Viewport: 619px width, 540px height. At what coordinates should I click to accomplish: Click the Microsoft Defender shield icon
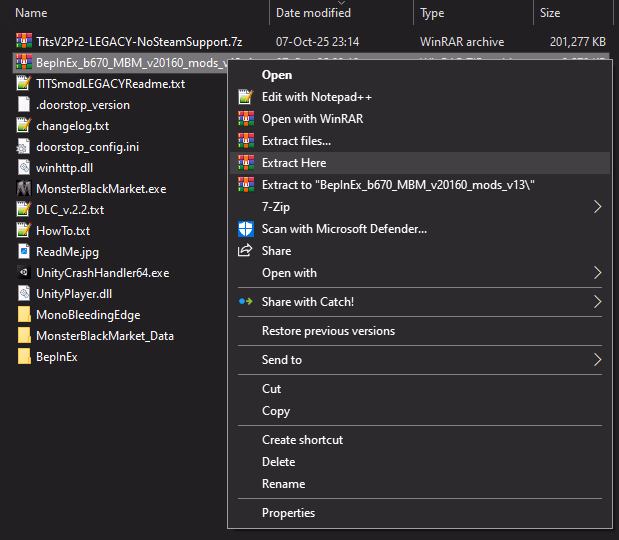coord(245,229)
